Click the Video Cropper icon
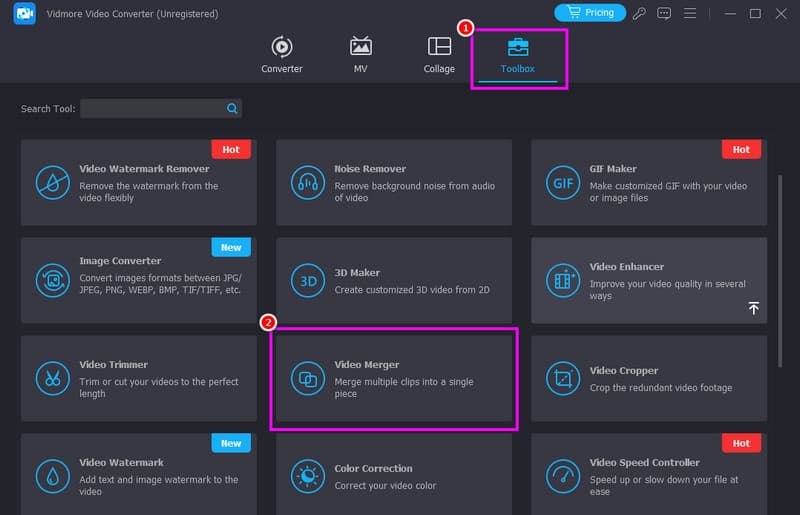The height and width of the screenshot is (515, 800). tap(563, 379)
